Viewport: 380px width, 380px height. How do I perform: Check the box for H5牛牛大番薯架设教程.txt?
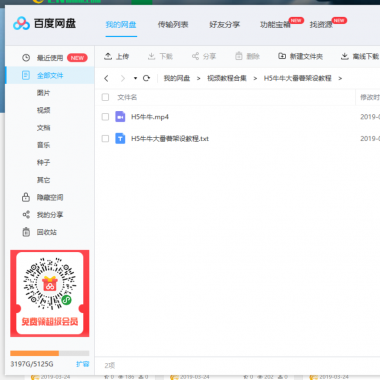pyautogui.click(x=105, y=138)
